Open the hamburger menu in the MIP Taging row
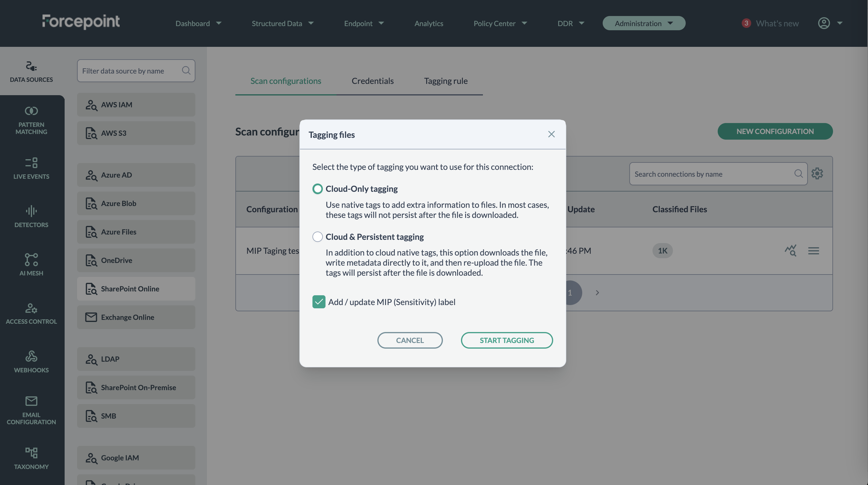This screenshot has height=485, width=868. (813, 251)
